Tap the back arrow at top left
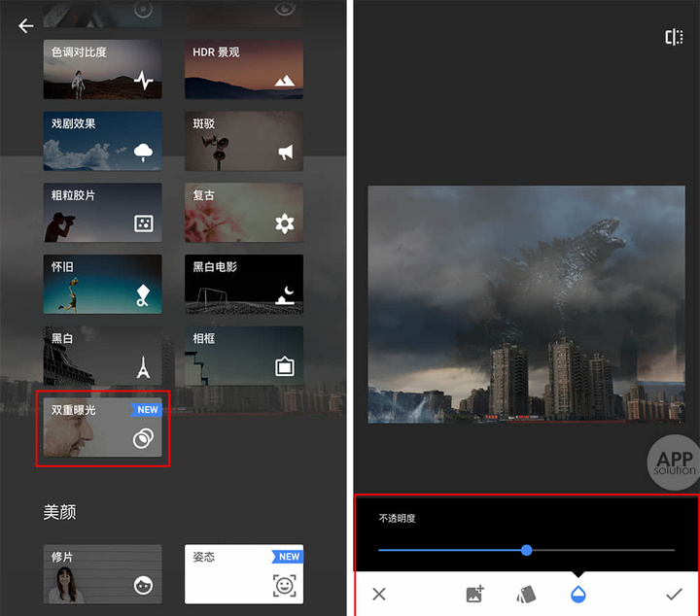 coord(26,26)
